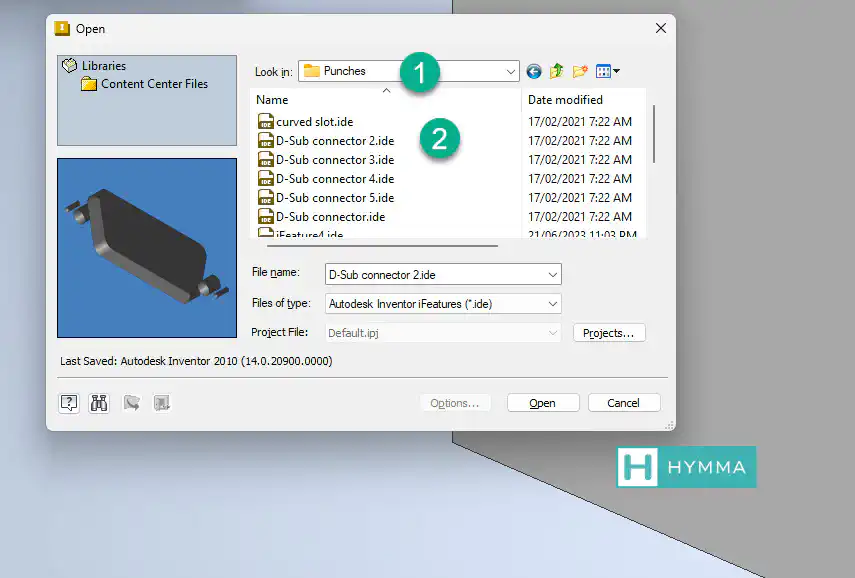Image resolution: width=855 pixels, height=578 pixels.
Task: Expand the File name dropdown arrow
Action: pyautogui.click(x=552, y=275)
